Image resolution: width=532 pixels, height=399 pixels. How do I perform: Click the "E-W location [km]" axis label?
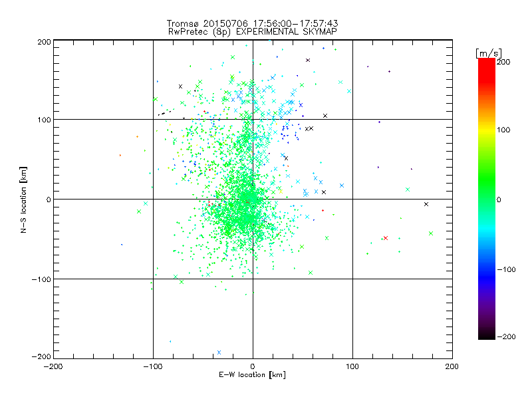tap(252, 375)
